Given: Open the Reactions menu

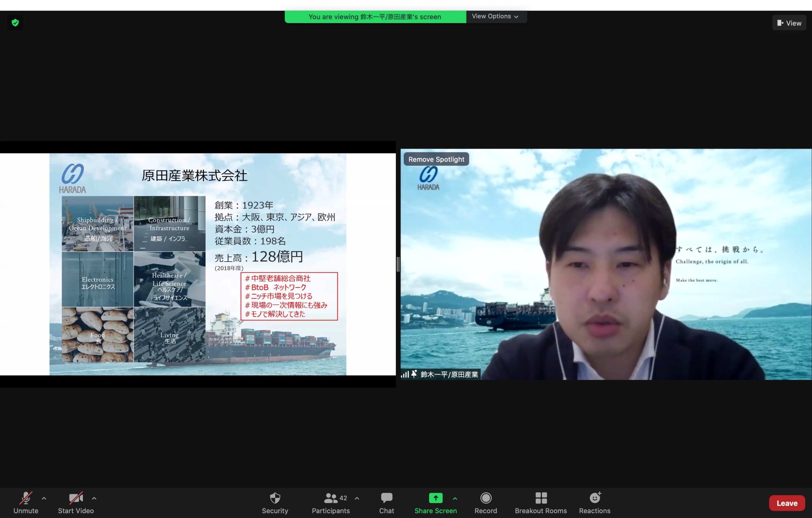Looking at the screenshot, I should click(595, 502).
